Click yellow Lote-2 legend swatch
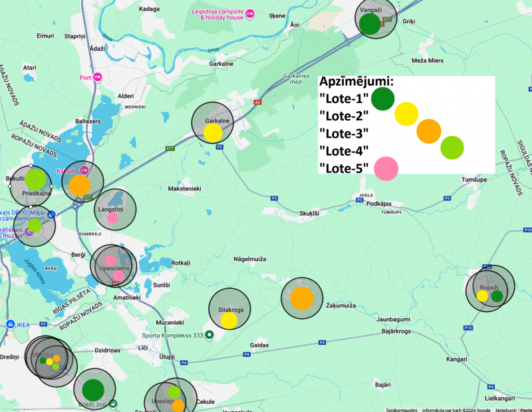Image resolution: width=532 pixels, height=412 pixels. 406,114
